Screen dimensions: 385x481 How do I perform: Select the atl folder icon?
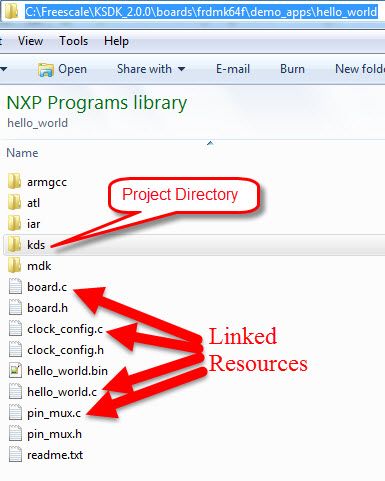coord(14,202)
